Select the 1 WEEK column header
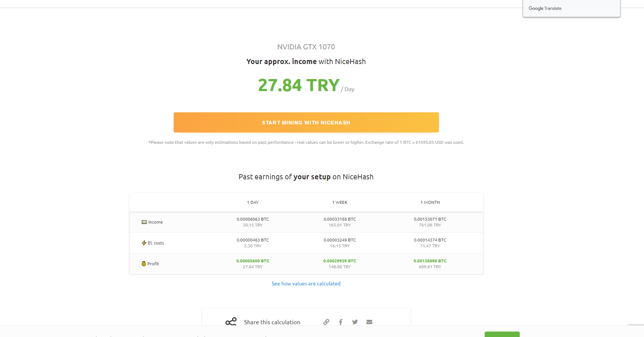 pos(340,202)
